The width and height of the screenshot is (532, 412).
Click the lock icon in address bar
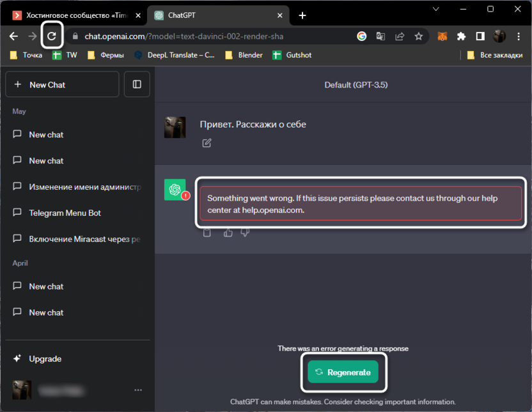tap(75, 36)
